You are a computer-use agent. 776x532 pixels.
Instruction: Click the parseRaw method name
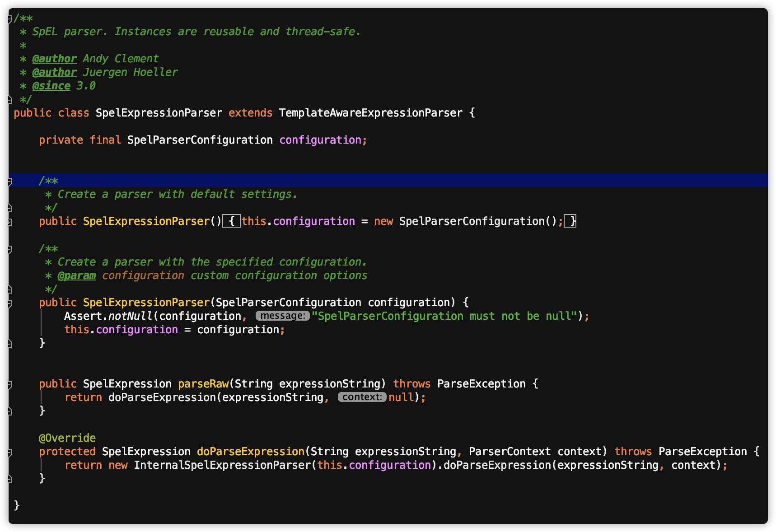click(203, 384)
